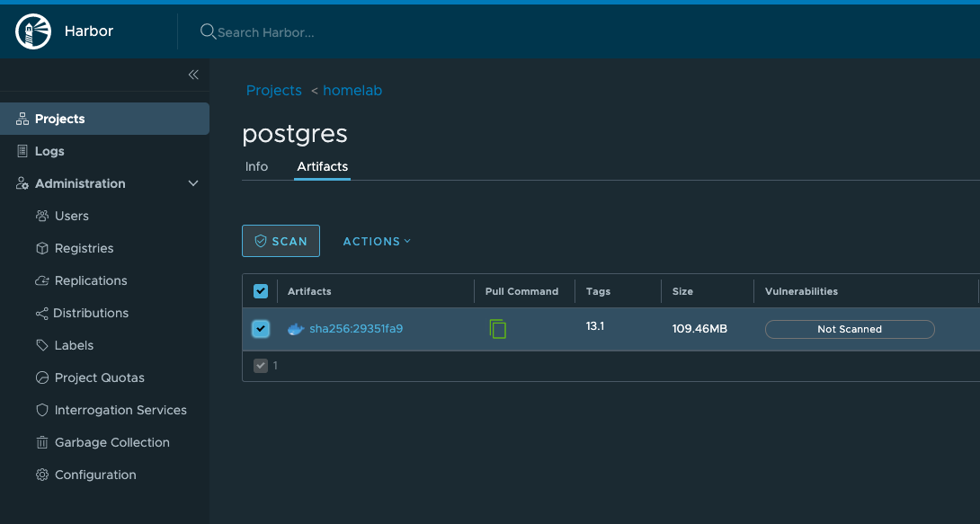Click the Docker whale icon beside sha256:29351fa9

pos(296,329)
